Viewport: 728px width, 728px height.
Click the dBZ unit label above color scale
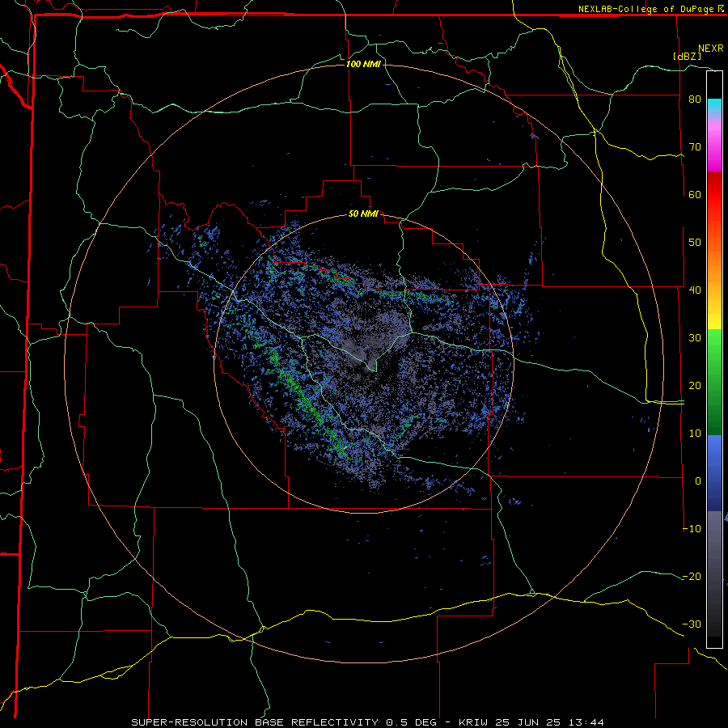click(687, 56)
